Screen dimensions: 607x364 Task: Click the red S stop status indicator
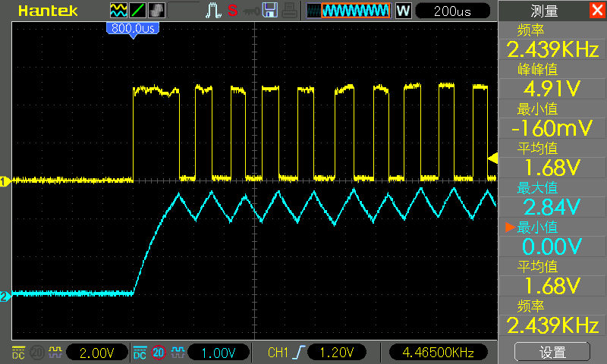tap(233, 11)
